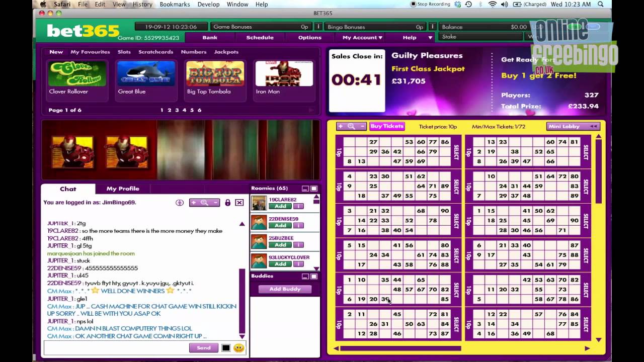Switch to the My Profile tab

tap(123, 189)
